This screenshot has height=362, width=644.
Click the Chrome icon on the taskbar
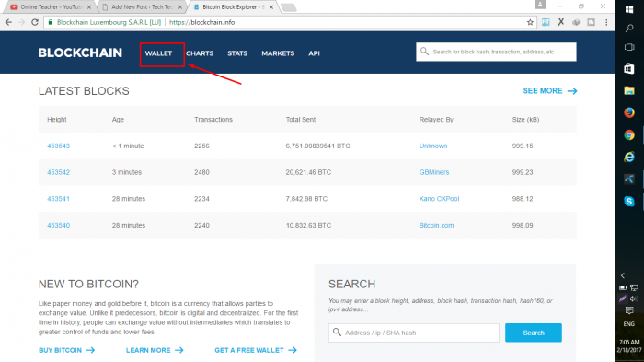click(628, 134)
